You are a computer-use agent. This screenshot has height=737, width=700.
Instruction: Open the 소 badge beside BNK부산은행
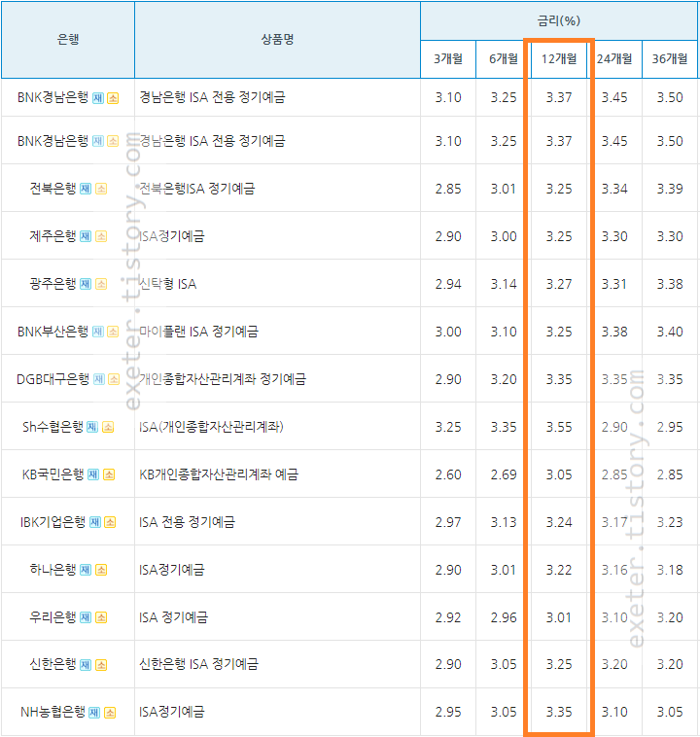pyautogui.click(x=113, y=332)
